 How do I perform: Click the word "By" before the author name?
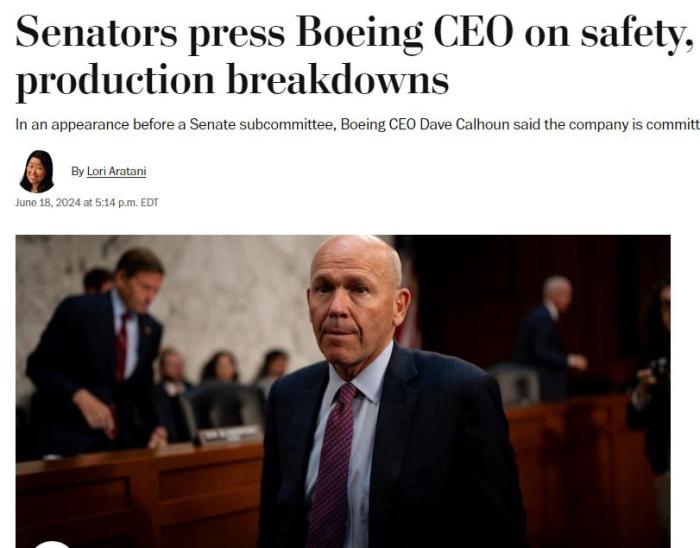click(77, 171)
